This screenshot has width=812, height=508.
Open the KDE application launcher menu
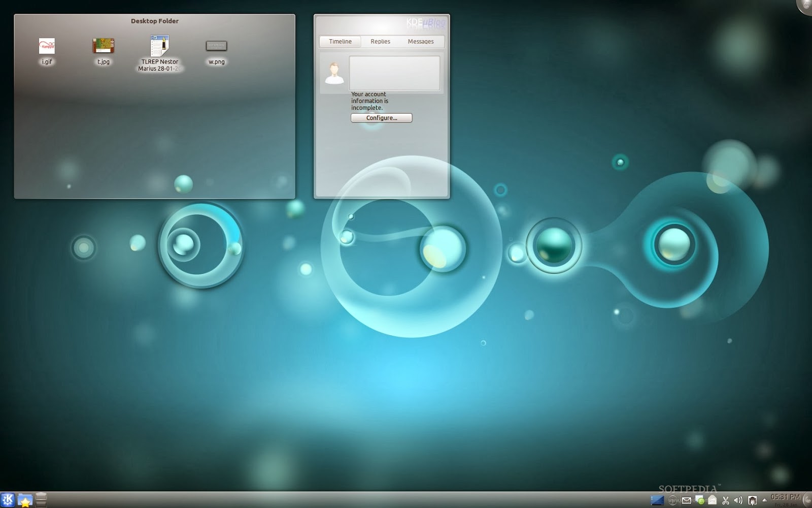coord(7,500)
